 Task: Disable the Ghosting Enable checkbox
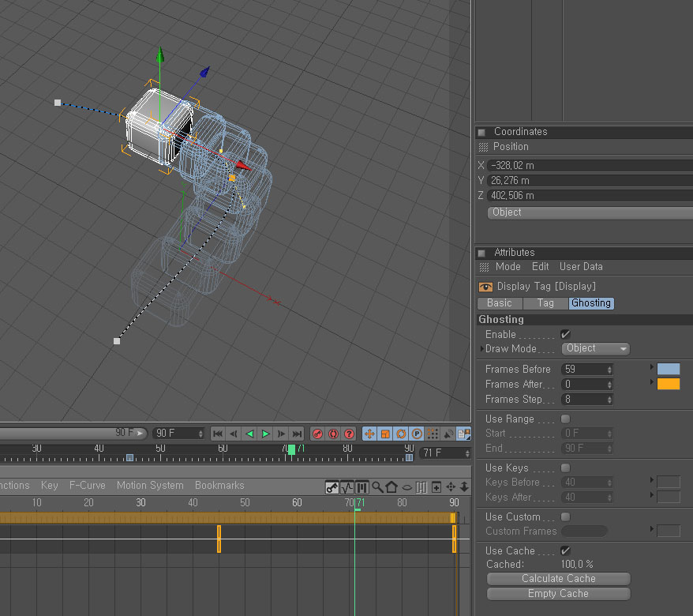coord(565,334)
